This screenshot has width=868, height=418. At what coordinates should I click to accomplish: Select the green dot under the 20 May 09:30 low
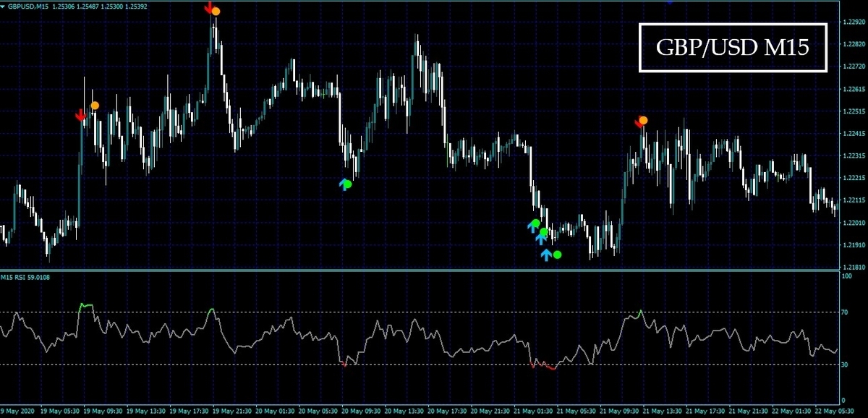point(347,184)
